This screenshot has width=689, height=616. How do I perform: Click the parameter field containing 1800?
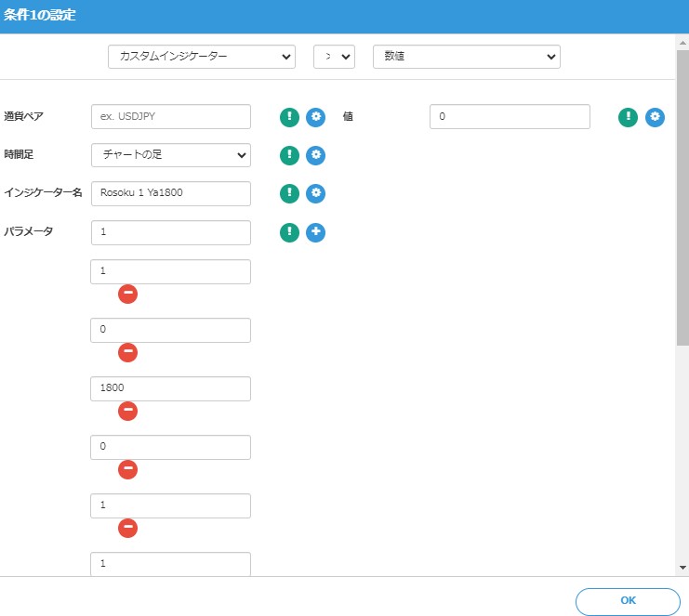[x=171, y=388]
